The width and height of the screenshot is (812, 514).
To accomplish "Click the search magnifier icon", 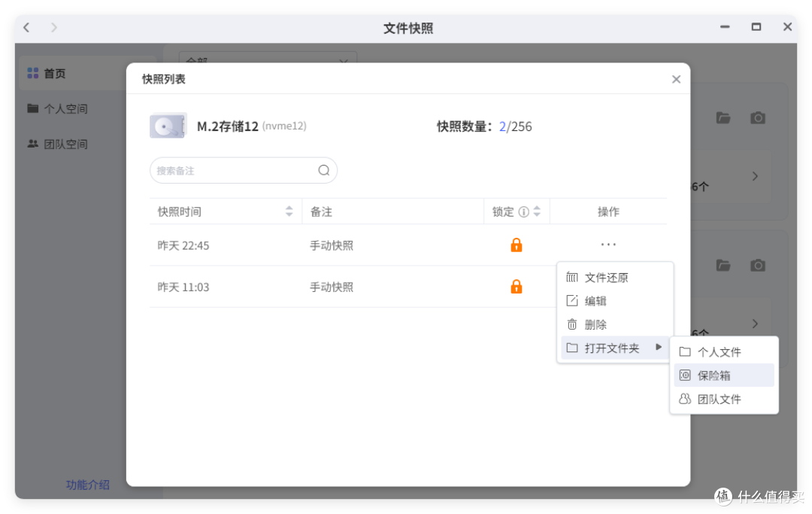I will [x=323, y=171].
